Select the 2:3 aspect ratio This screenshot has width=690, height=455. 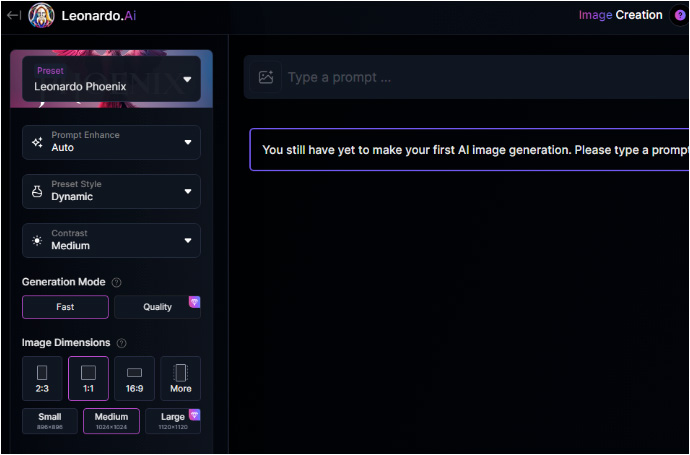click(x=42, y=378)
